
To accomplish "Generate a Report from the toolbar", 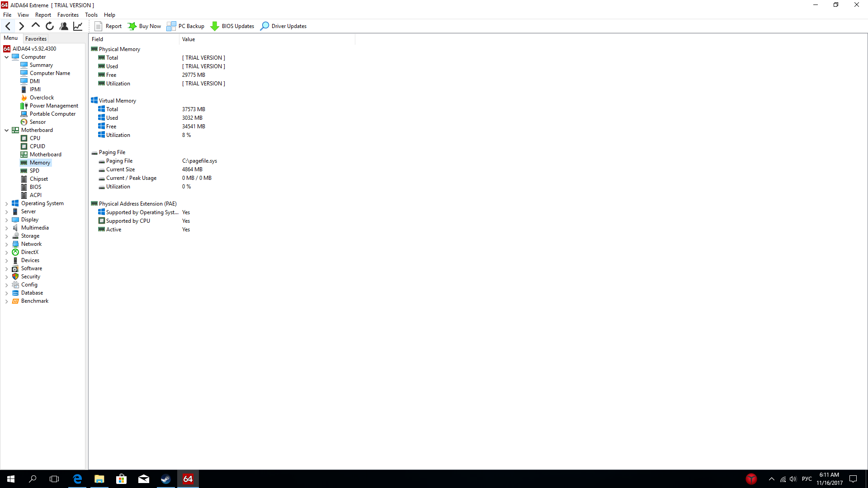I will [x=108, y=26].
